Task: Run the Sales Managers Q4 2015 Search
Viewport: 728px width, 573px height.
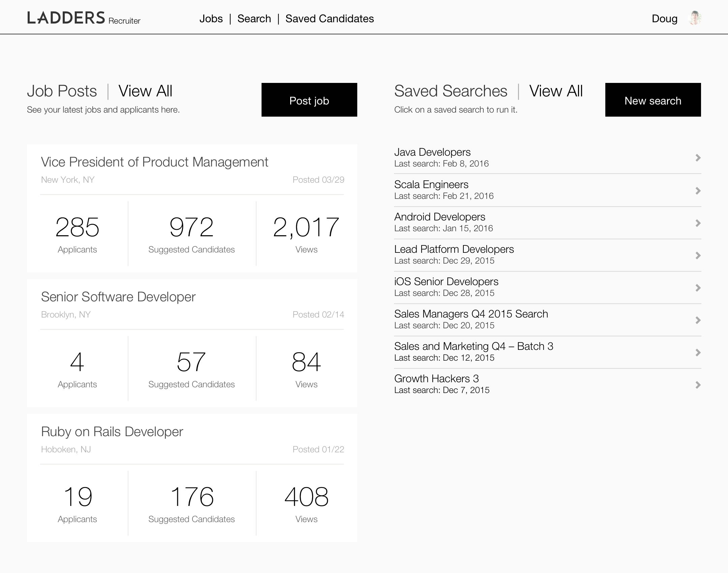Action: 471,314
